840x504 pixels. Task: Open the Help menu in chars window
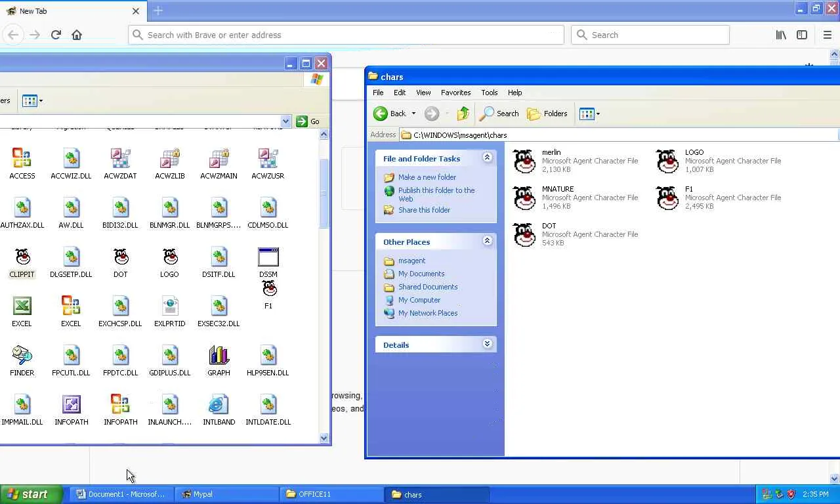514,93
